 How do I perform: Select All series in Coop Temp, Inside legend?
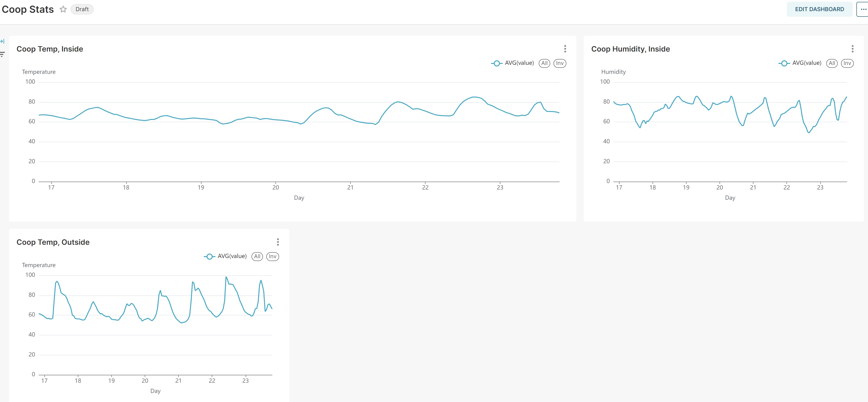point(544,63)
